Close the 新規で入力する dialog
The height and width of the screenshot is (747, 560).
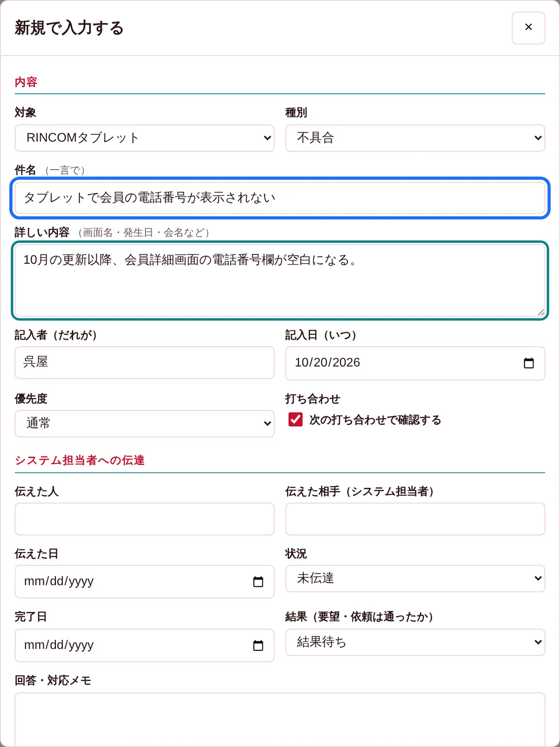pos(528,28)
